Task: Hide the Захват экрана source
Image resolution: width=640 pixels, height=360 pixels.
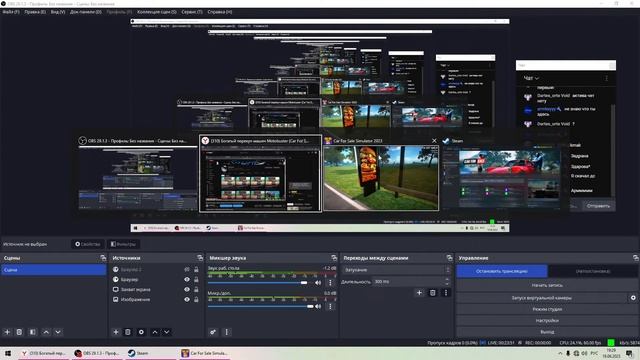Action: pos(187,289)
